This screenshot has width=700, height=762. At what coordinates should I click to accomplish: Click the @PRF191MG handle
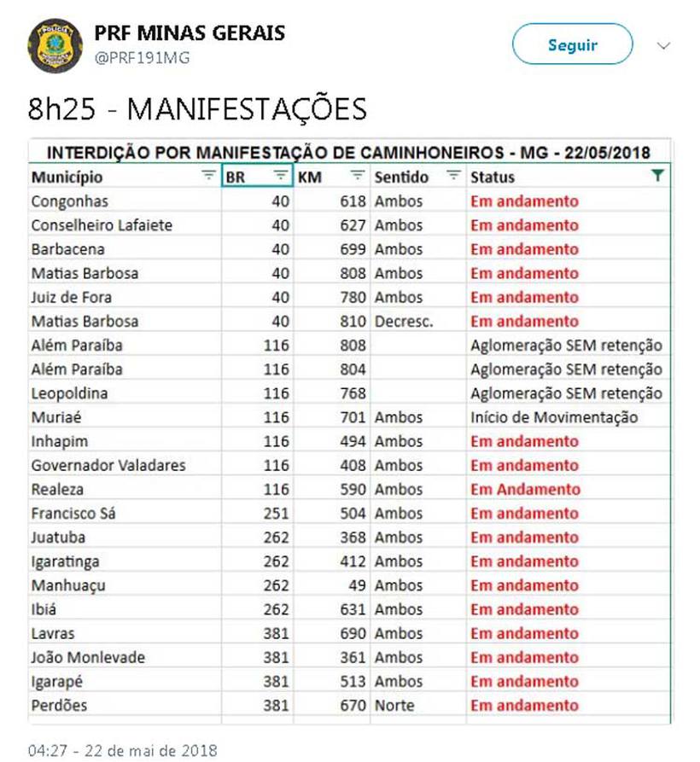pyautogui.click(x=142, y=58)
